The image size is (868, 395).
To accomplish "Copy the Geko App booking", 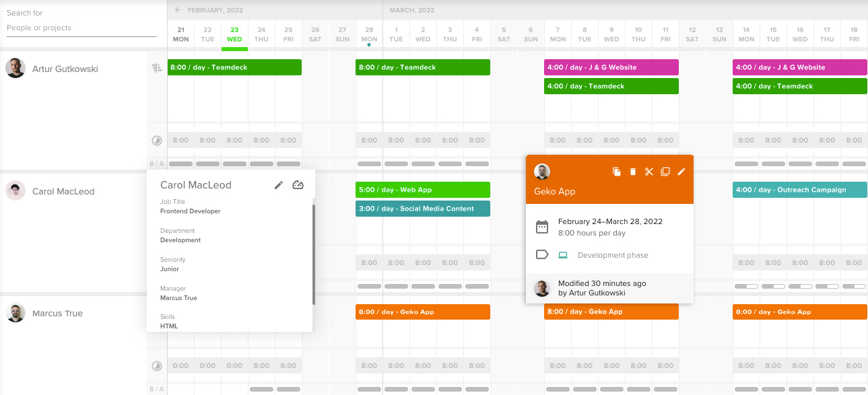I will click(616, 172).
